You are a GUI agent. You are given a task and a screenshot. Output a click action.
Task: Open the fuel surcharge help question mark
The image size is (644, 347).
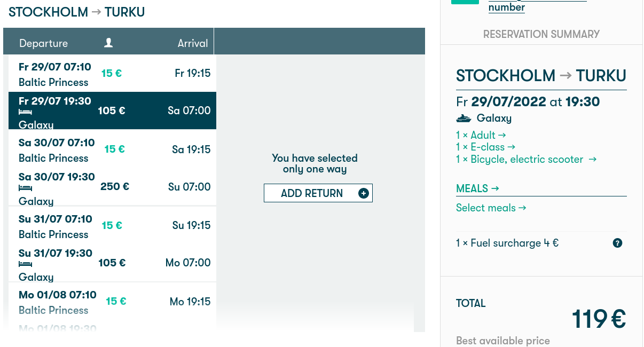click(617, 243)
